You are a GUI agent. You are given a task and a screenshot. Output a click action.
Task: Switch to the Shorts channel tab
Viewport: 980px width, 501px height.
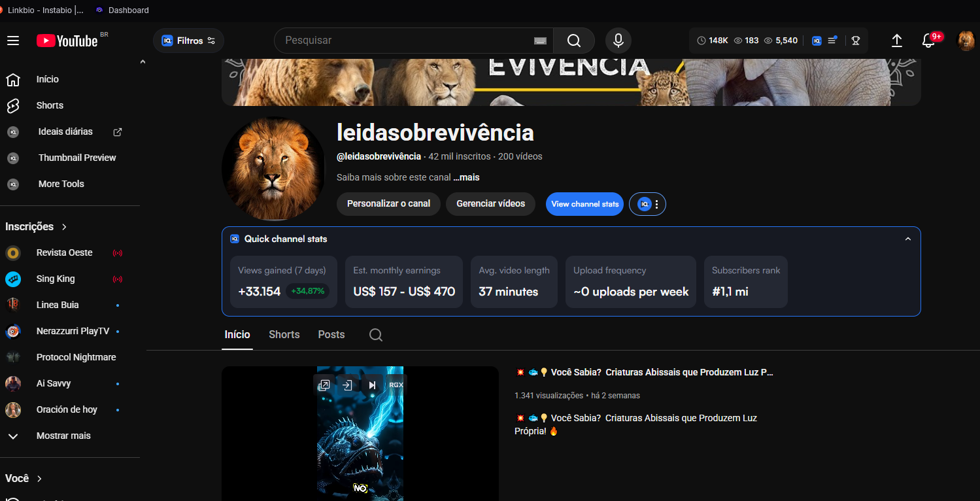pyautogui.click(x=284, y=335)
